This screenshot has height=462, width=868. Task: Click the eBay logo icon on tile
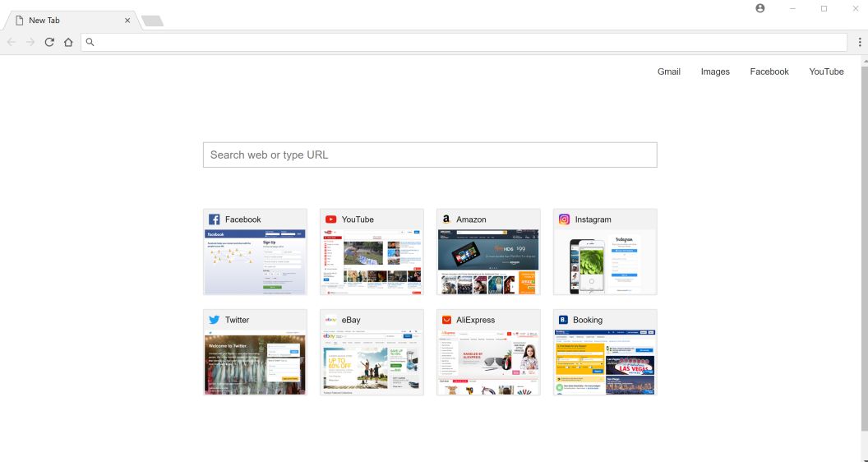[331, 320]
